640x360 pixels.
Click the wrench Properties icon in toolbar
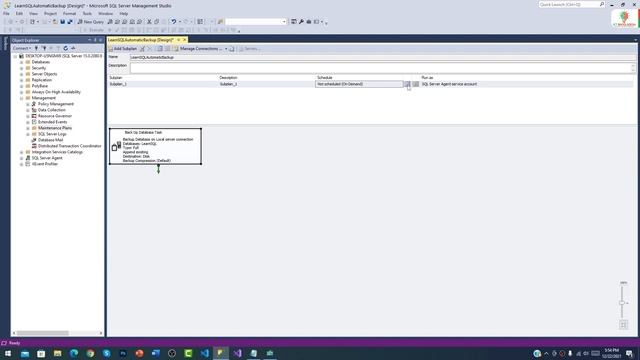pos(301,22)
